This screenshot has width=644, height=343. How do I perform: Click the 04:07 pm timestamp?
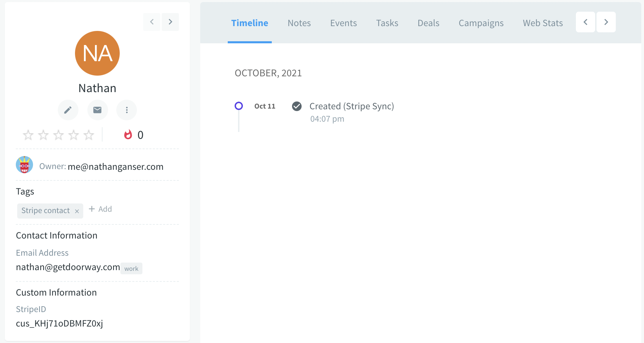coord(327,119)
